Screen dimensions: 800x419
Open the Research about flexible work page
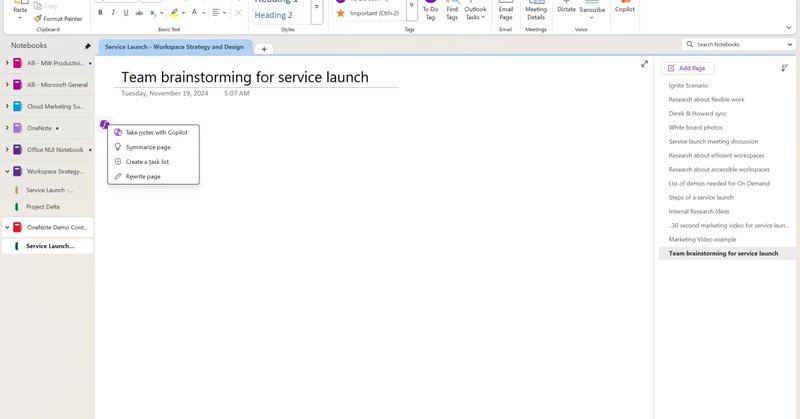706,100
